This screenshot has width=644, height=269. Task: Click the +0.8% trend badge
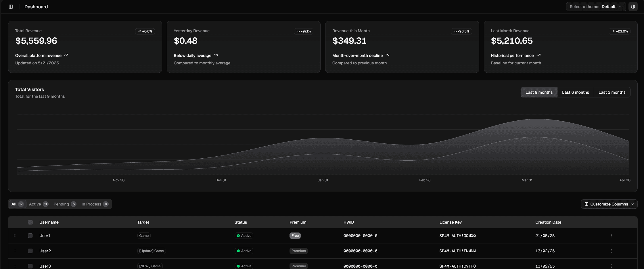145,31
